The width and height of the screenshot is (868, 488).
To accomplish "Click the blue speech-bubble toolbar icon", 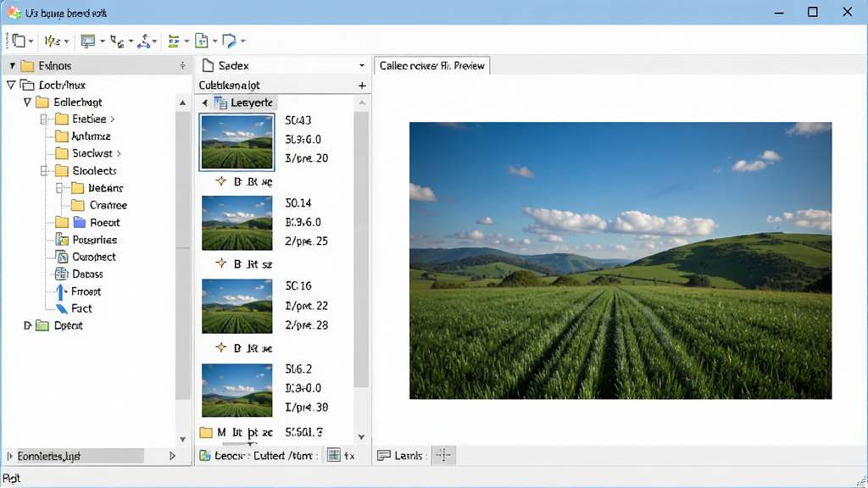I will pos(229,41).
